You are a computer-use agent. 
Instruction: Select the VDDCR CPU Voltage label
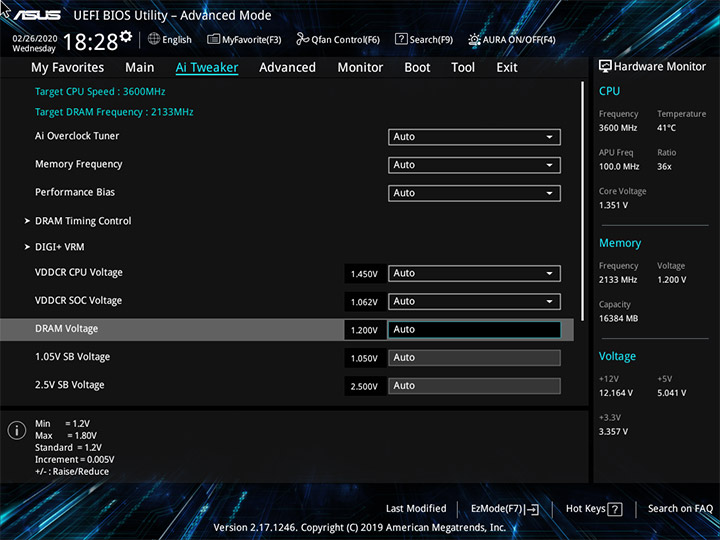79,272
